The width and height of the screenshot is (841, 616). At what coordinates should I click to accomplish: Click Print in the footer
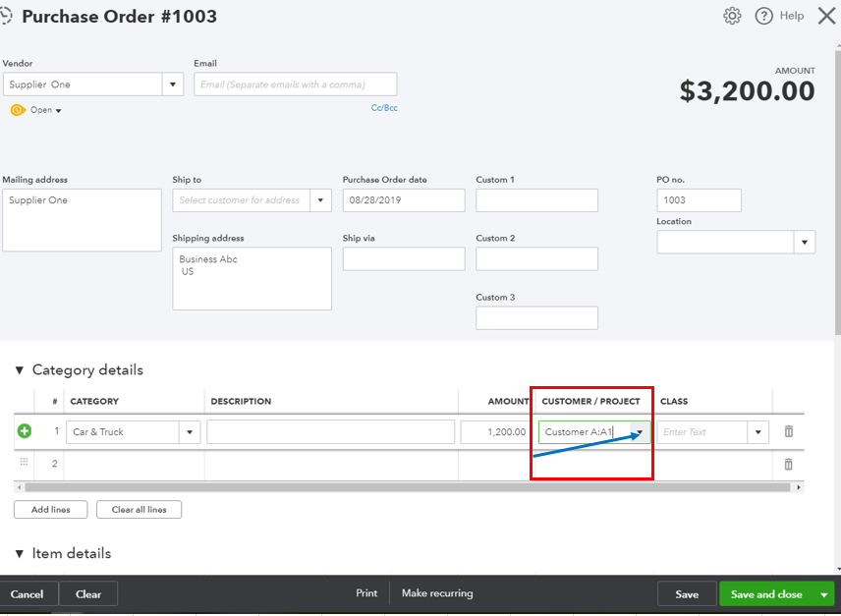366,593
